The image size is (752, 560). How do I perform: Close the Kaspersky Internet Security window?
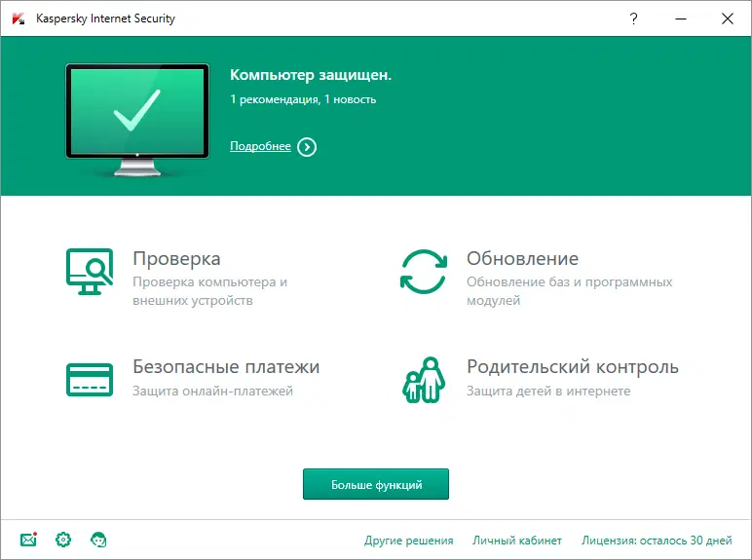[x=728, y=19]
